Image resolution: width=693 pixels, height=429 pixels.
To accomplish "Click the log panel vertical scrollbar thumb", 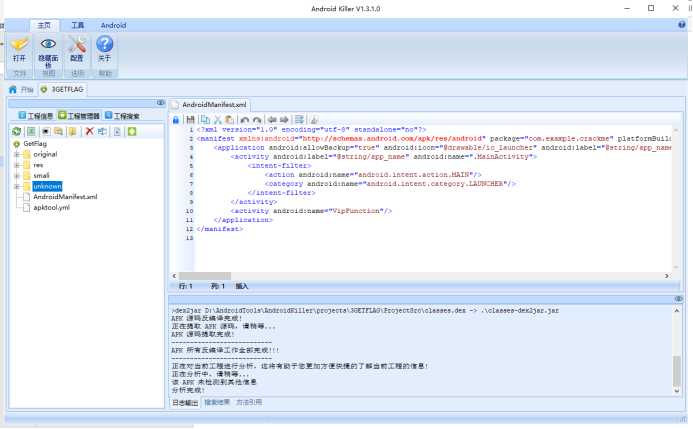I will pyautogui.click(x=677, y=371).
